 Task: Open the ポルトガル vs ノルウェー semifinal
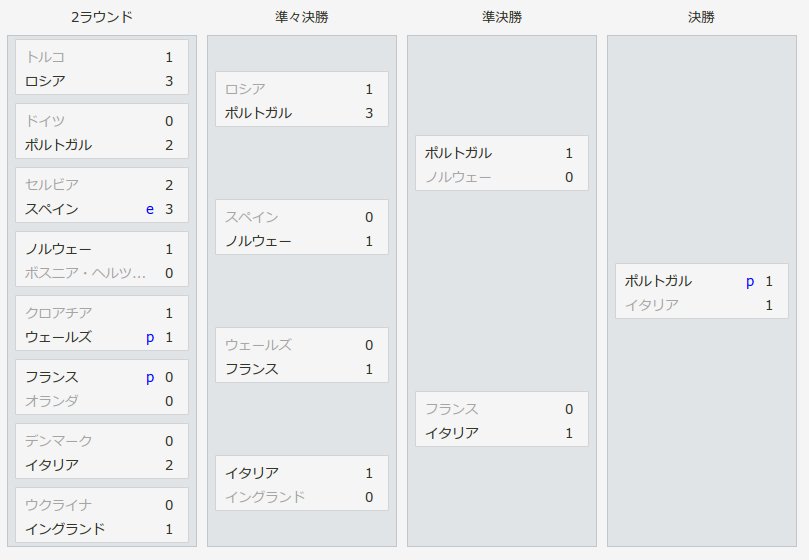pos(501,163)
